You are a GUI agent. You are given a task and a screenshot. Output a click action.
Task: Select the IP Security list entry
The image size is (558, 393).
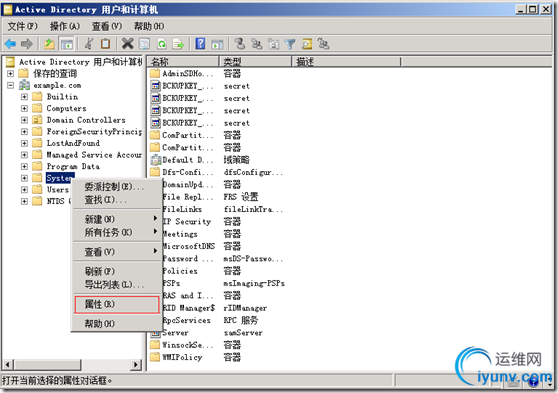187,222
